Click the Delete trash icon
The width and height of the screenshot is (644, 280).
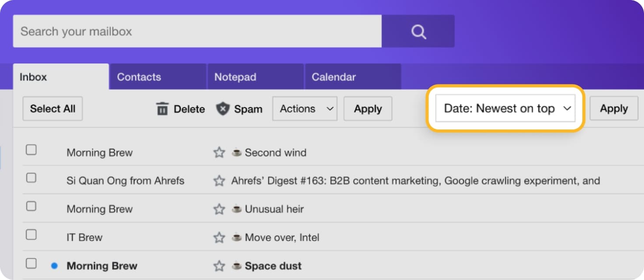coord(162,108)
